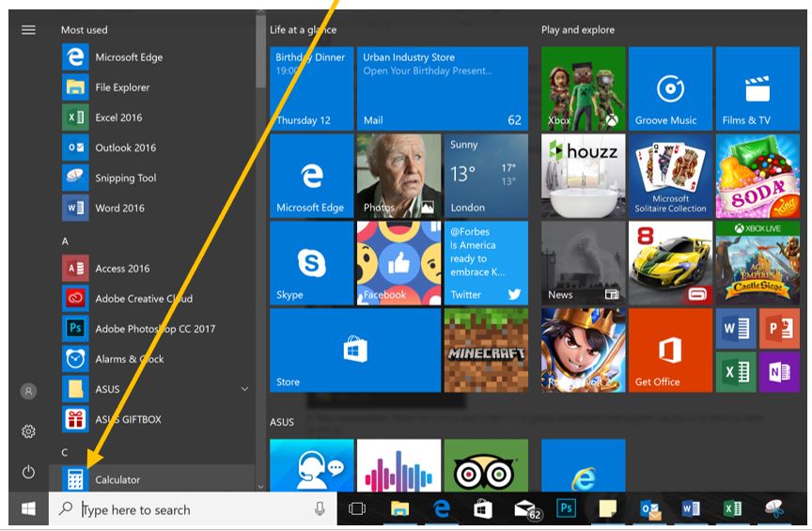The width and height of the screenshot is (812, 531).
Task: Open Microsoft Solitaire Collection tile
Action: point(671,176)
